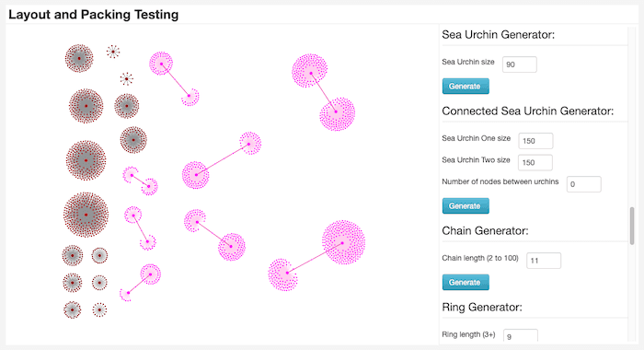Click Generate under Chain Generator
Viewport: 644px width, 350px height.
click(x=466, y=283)
